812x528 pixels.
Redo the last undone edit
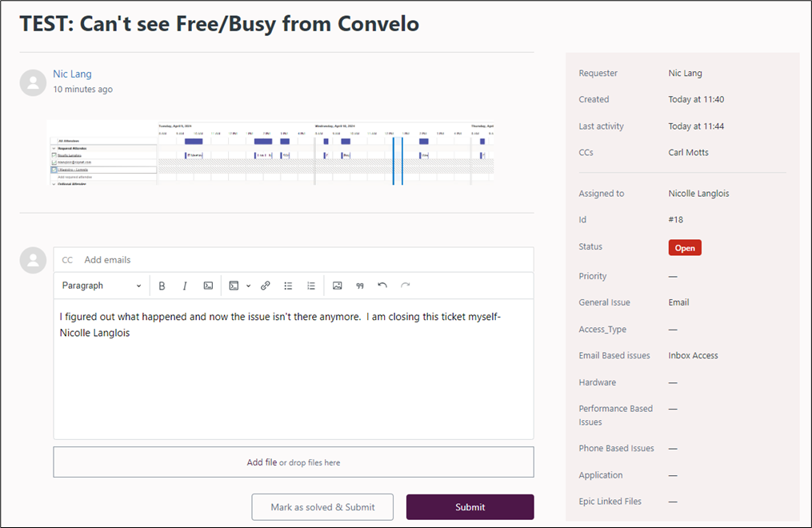(x=406, y=286)
